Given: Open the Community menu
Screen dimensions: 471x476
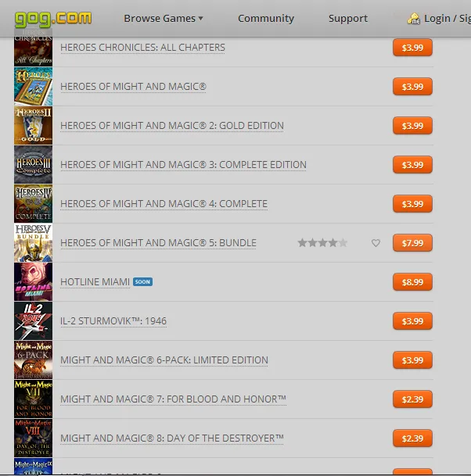Looking at the screenshot, I should (266, 19).
